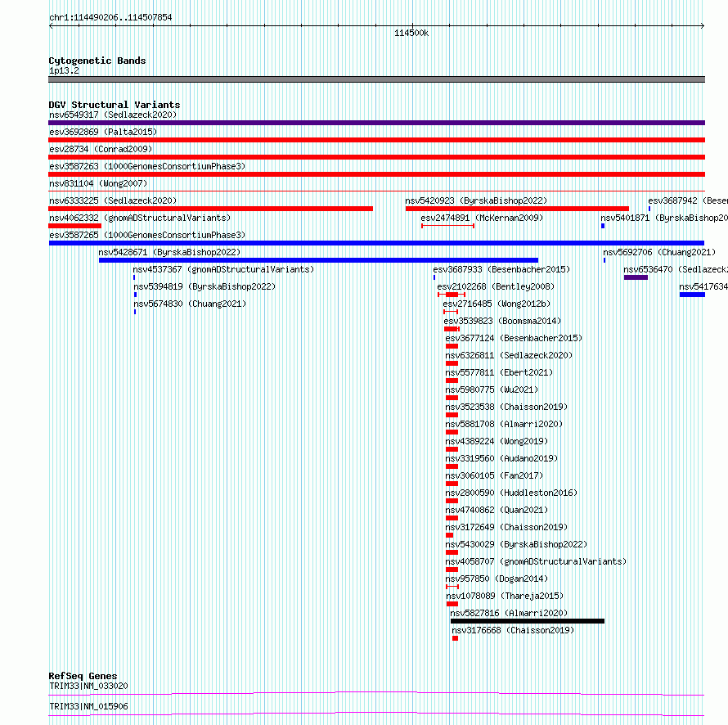Click the nsv5420923 (ByrskaBishop2022) label
728x725 pixels.
476,200
